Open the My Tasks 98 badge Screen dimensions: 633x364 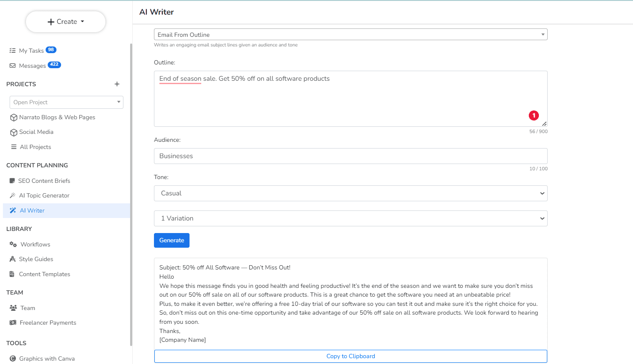coord(51,50)
